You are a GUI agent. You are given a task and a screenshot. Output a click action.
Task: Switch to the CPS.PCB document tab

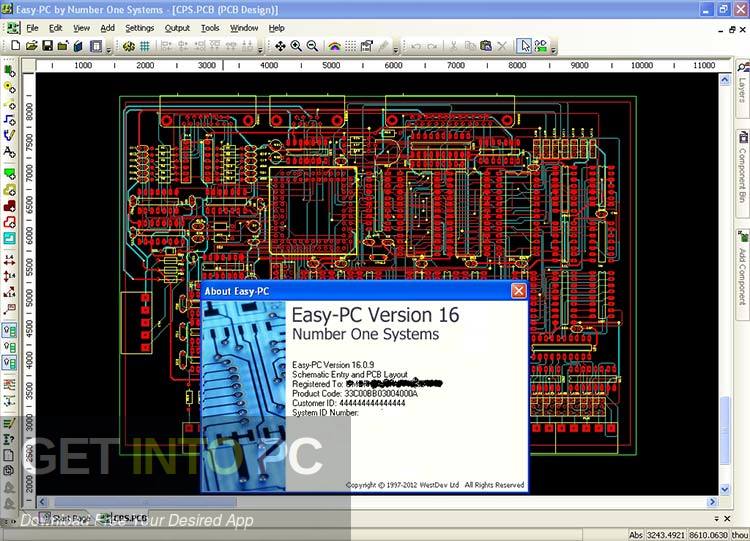point(125,518)
